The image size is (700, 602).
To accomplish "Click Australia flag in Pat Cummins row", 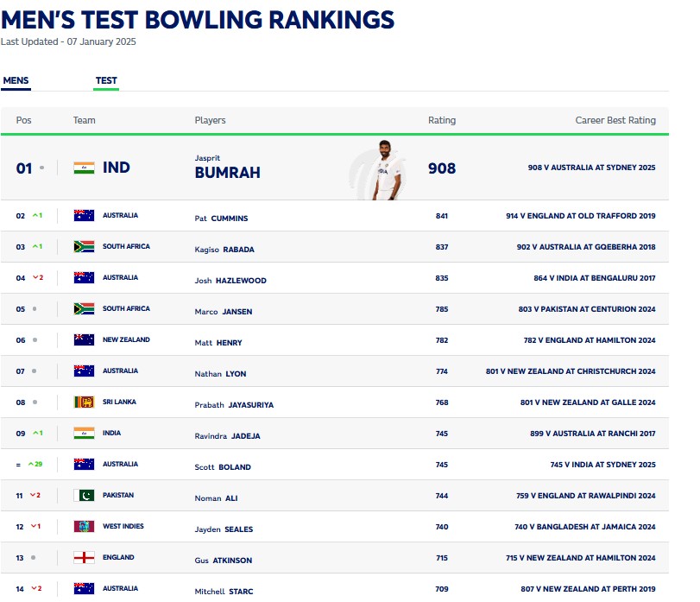I will (84, 216).
